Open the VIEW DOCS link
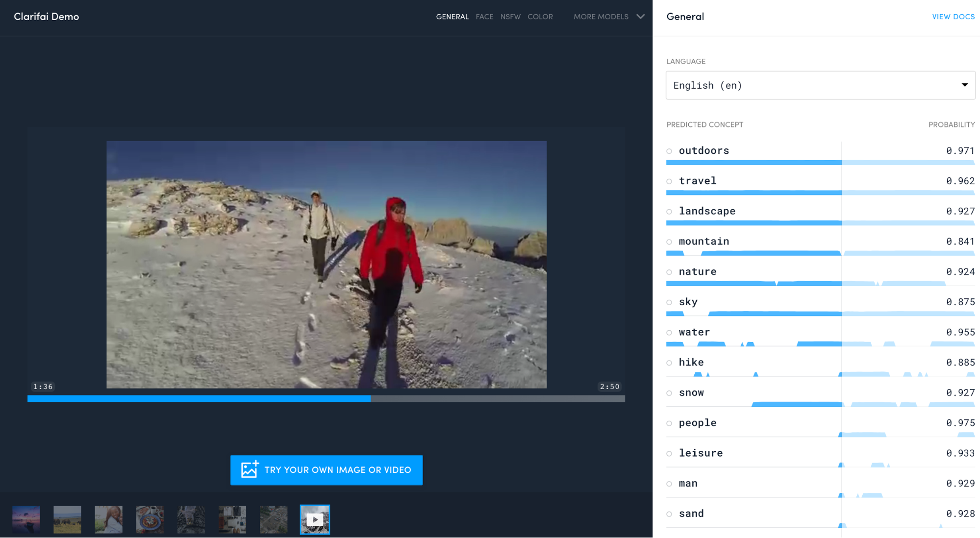This screenshot has width=980, height=538. point(953,17)
